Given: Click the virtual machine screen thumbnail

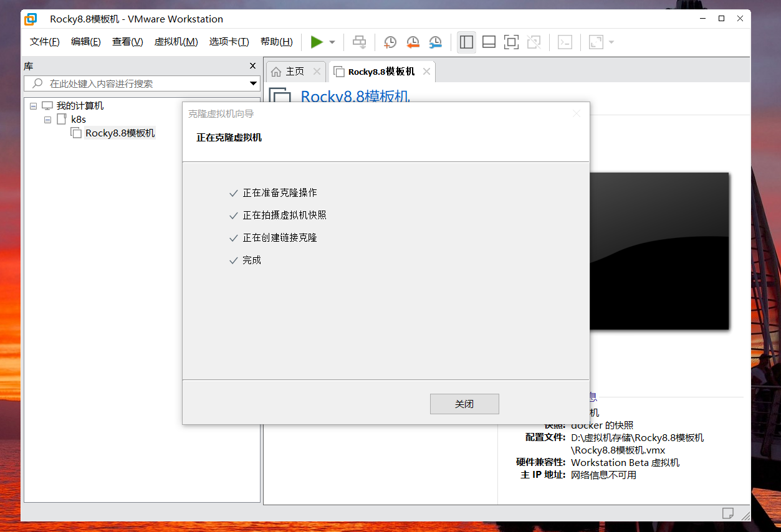Looking at the screenshot, I should pos(659,250).
